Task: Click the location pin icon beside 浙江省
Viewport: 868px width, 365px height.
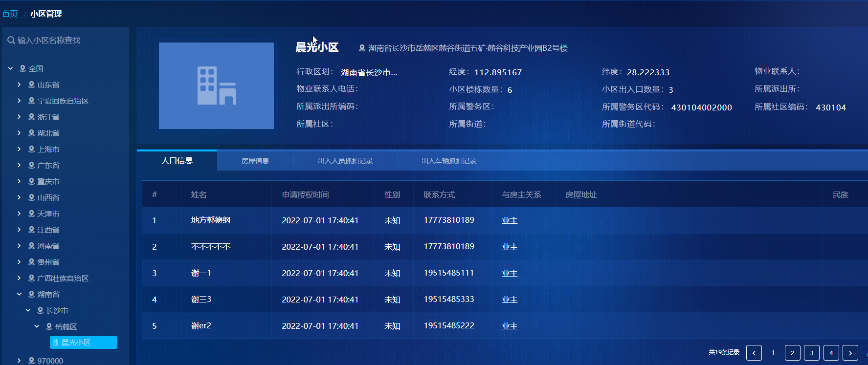Action: (31, 117)
